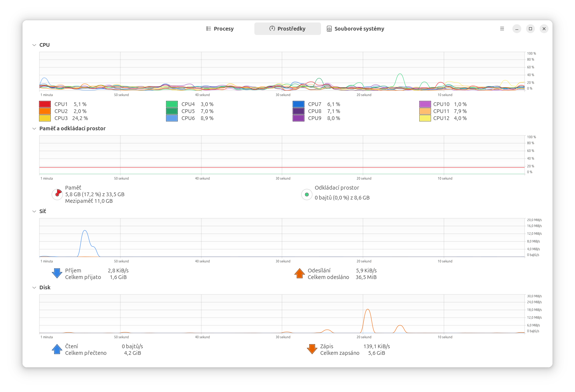The width and height of the screenshot is (575, 392).
Task: Click the blue Čtení read arrow icon
Action: [57, 349]
